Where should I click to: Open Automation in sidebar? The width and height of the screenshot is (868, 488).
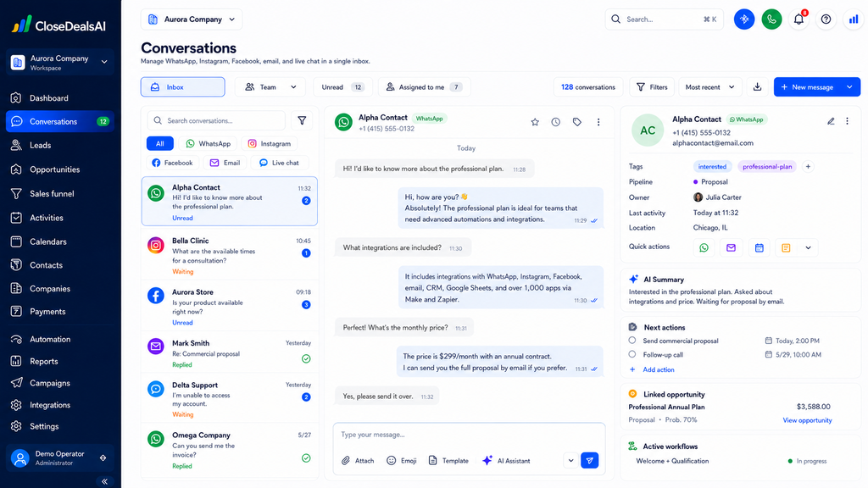(x=60, y=339)
